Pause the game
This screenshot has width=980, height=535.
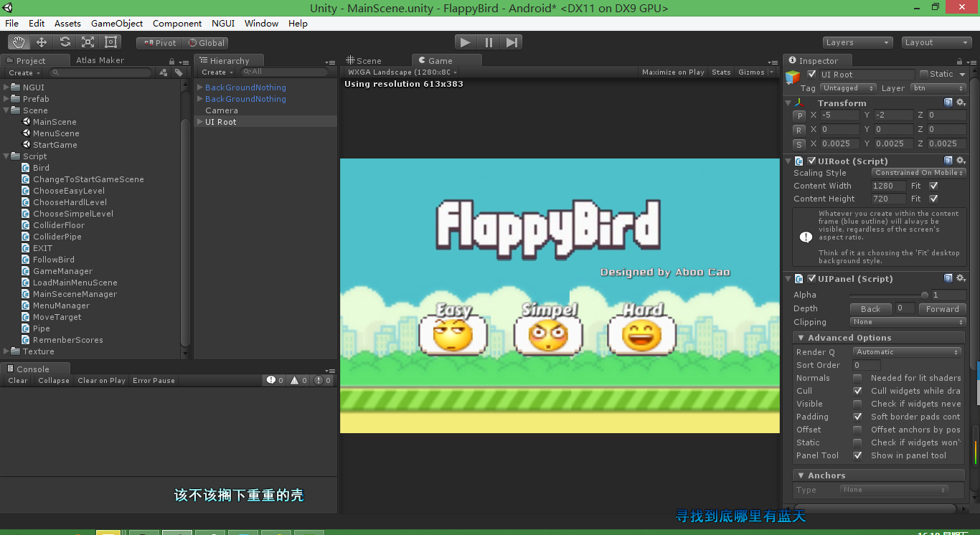point(489,42)
